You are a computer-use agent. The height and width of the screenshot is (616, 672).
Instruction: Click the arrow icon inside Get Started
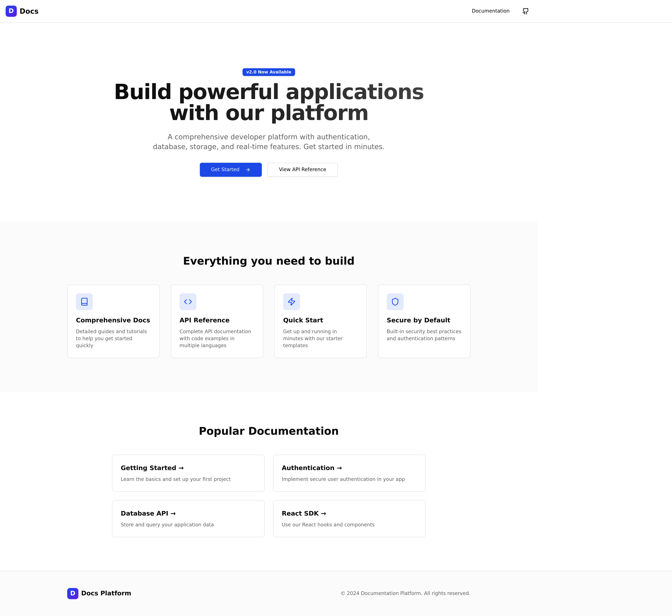click(248, 170)
